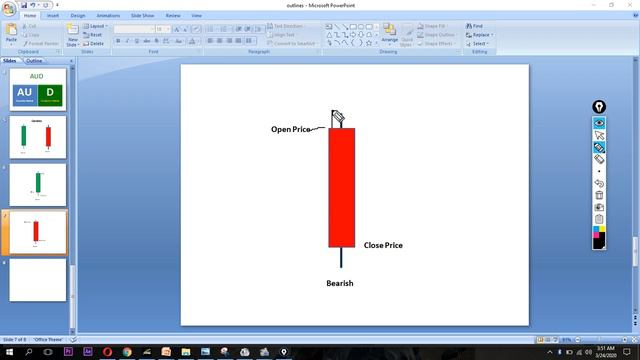640x360 pixels.
Task: Toggle Bold formatting
Action: [118, 41]
